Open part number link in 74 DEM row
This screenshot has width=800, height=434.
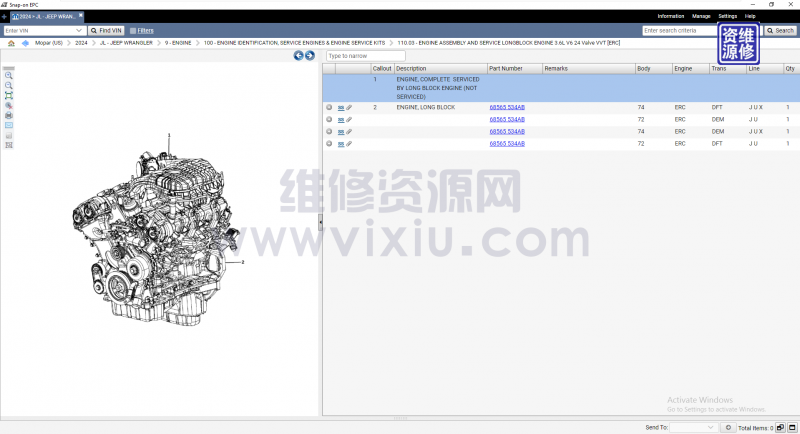tap(507, 132)
